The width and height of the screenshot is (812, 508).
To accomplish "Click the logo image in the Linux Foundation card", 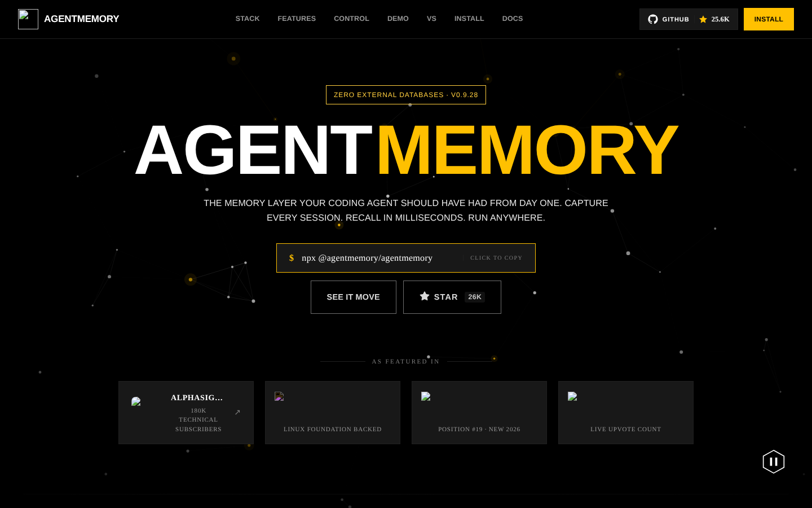I will coord(279,396).
